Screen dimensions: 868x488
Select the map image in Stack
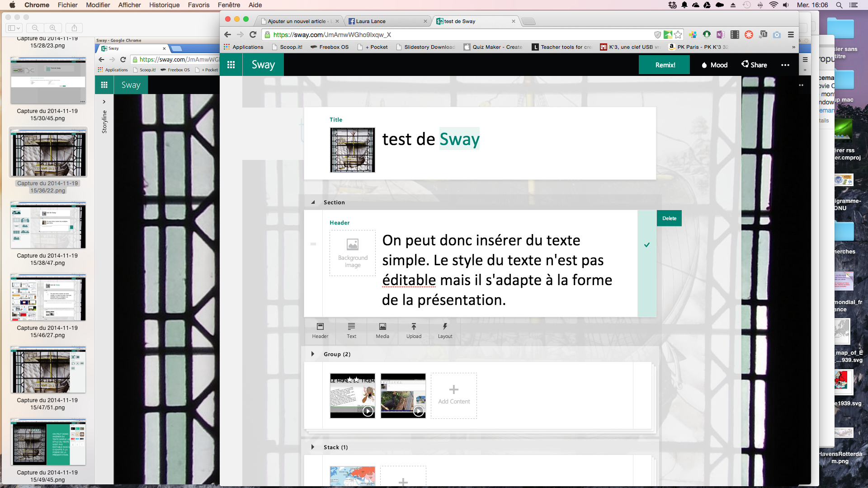click(353, 476)
